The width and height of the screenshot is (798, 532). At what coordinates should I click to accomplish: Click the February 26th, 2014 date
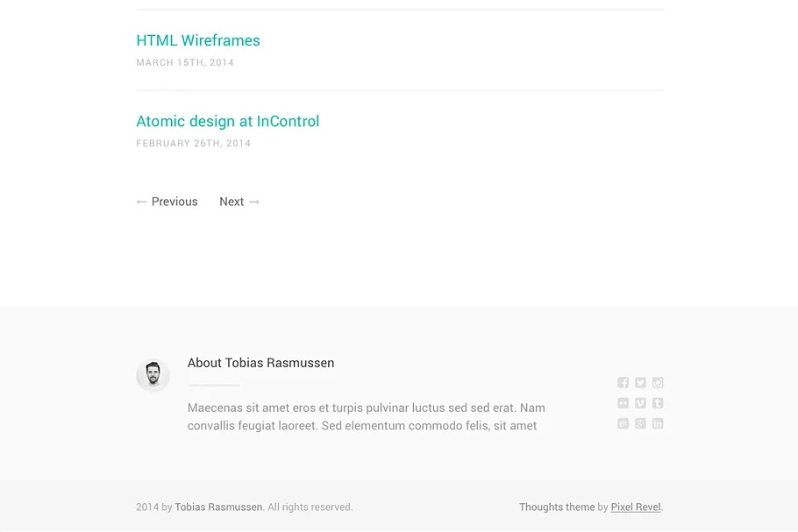coord(194,144)
